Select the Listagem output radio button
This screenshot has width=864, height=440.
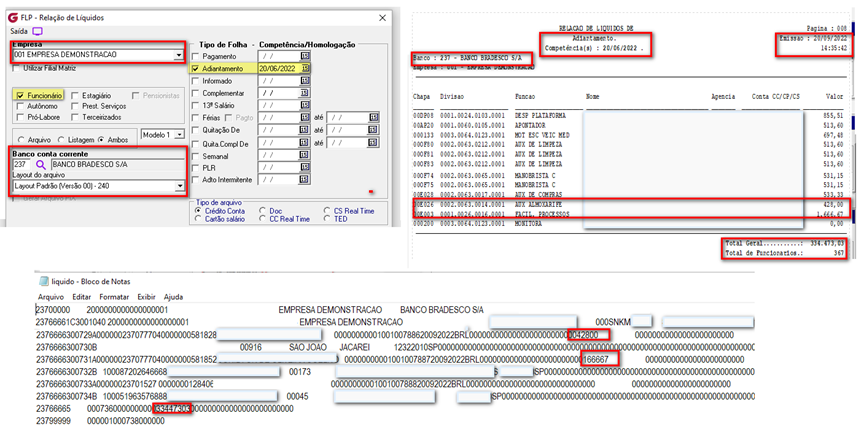click(x=61, y=140)
